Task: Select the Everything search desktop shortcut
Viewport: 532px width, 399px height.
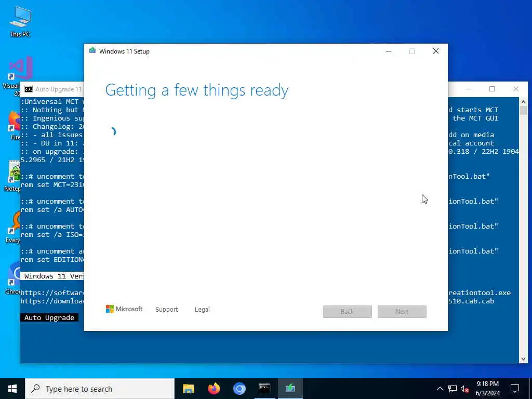Action: pyautogui.click(x=13, y=228)
